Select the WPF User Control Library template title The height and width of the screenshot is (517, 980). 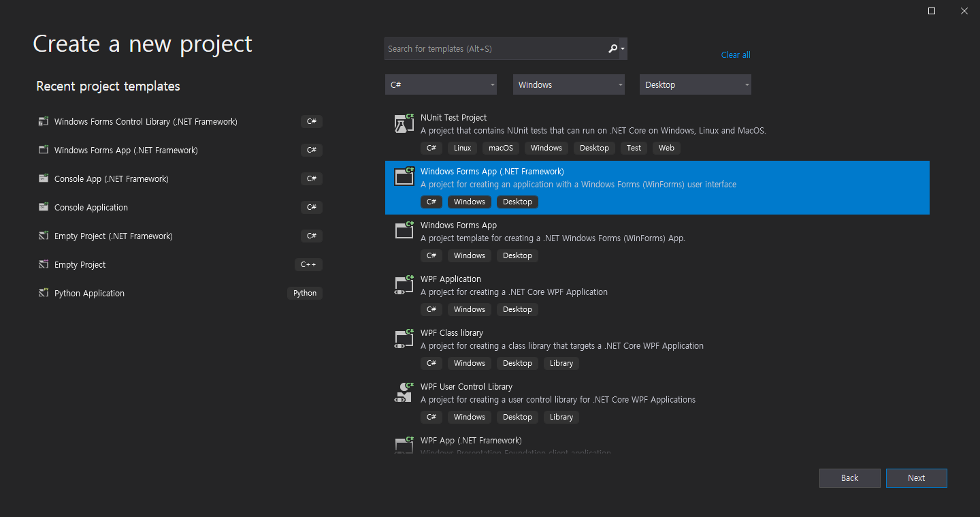click(x=467, y=387)
